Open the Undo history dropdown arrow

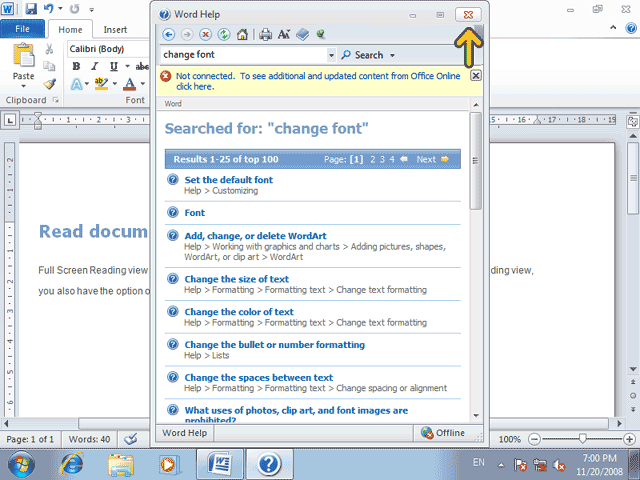click(60, 8)
